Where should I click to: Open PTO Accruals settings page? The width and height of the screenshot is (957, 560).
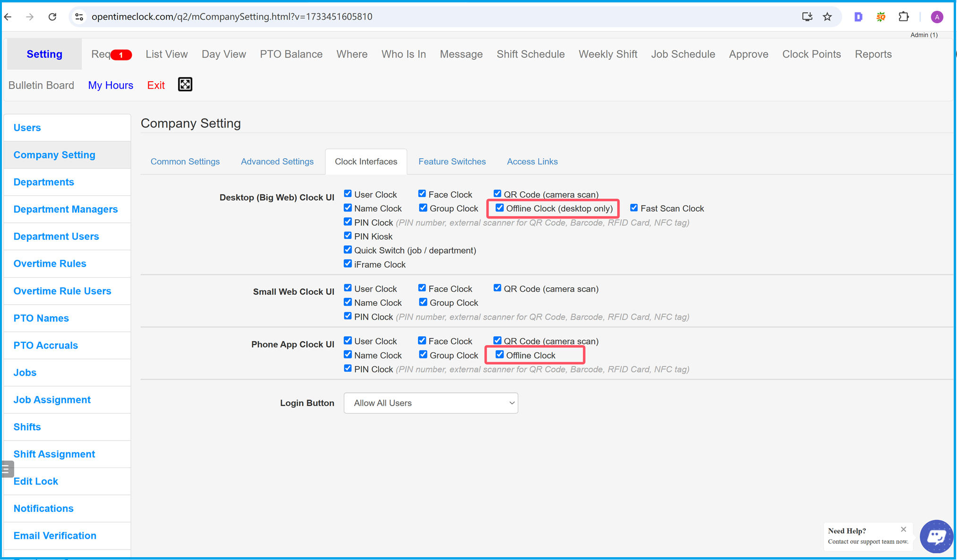45,345
